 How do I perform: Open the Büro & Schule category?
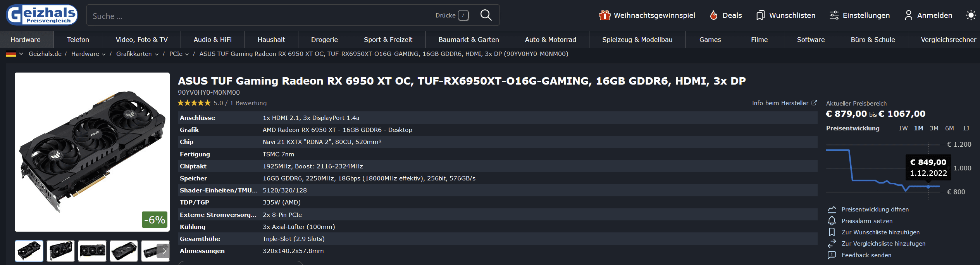873,40
